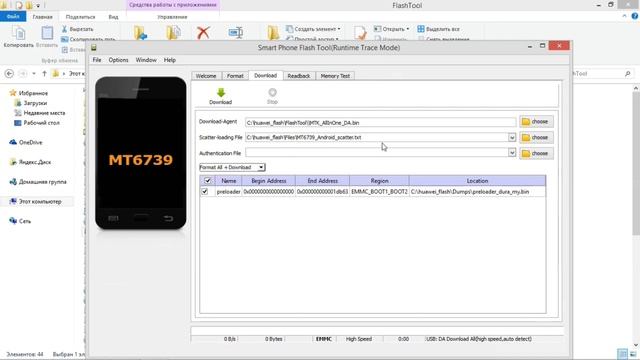This screenshot has width=640, height=360.
Task: Click Создать элемент in Explorer ribbon
Action: point(313,29)
